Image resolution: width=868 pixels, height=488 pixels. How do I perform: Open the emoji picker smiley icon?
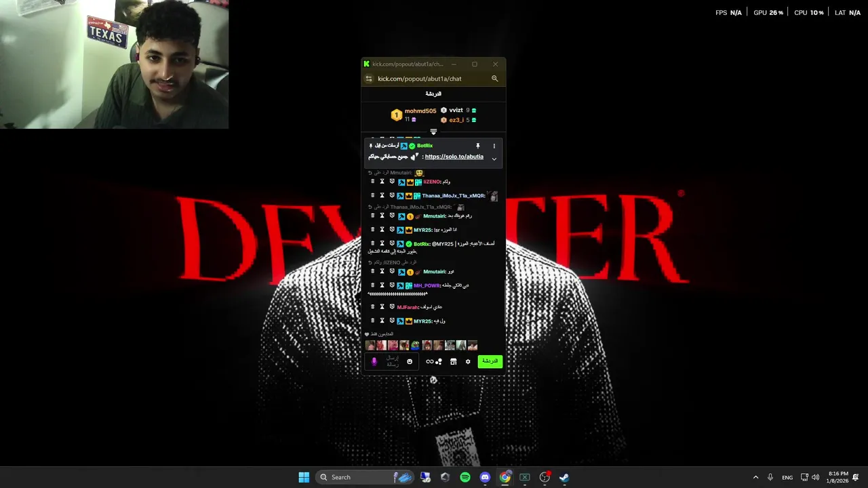pyautogui.click(x=410, y=361)
